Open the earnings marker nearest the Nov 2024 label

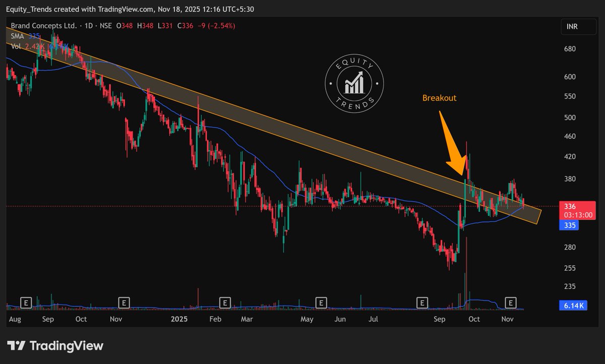[124, 302]
